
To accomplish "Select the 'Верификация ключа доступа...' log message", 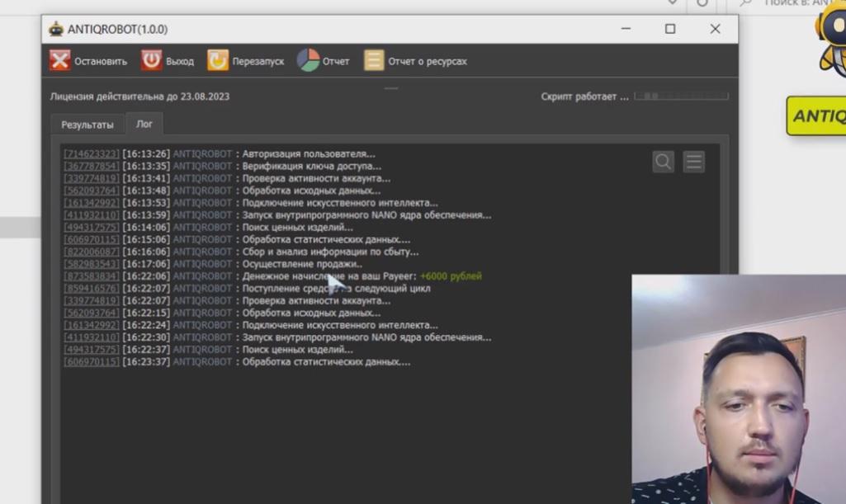I will [x=312, y=166].
